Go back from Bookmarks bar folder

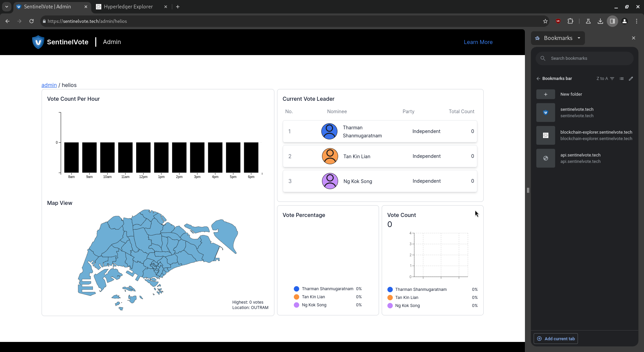538,79
